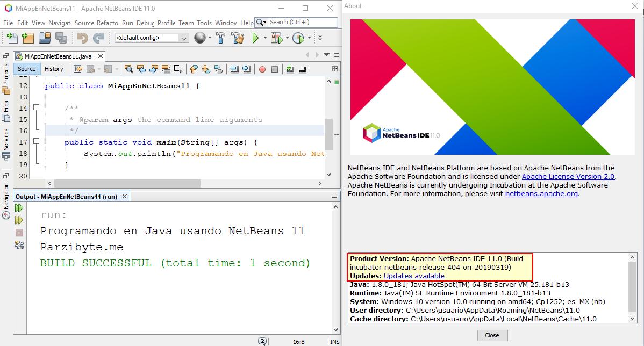This screenshot has height=346, width=644.
Task: Re-run the program from Output panel
Action: (x=19, y=208)
